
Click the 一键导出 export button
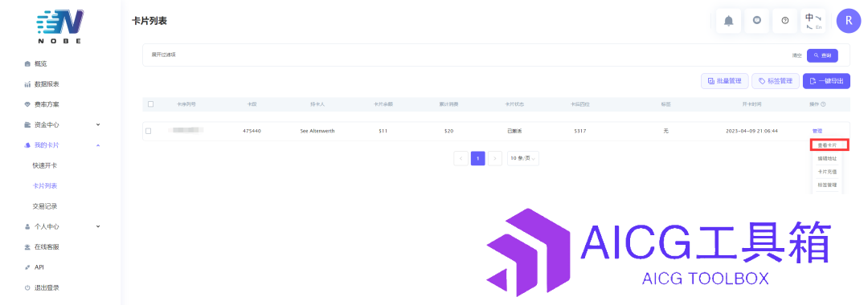[826, 81]
